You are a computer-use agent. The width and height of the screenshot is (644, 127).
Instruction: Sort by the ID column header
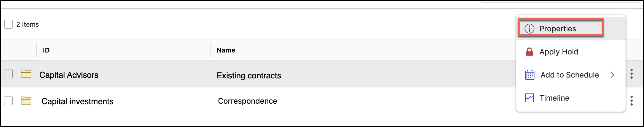tap(46, 50)
